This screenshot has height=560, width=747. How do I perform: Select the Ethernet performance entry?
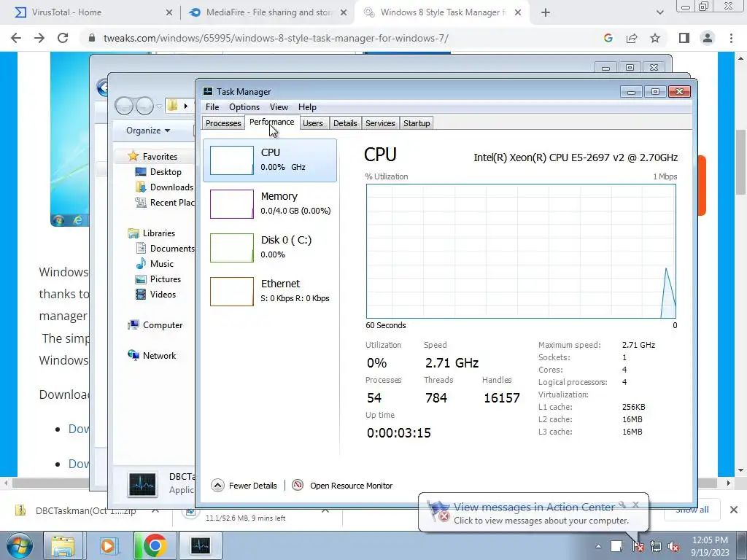pos(270,292)
